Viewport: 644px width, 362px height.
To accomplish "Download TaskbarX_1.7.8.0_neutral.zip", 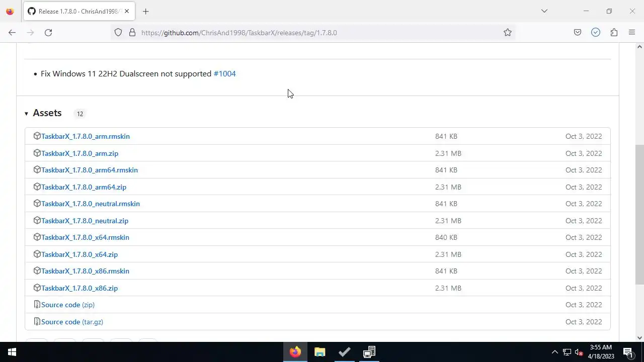I will pyautogui.click(x=85, y=221).
